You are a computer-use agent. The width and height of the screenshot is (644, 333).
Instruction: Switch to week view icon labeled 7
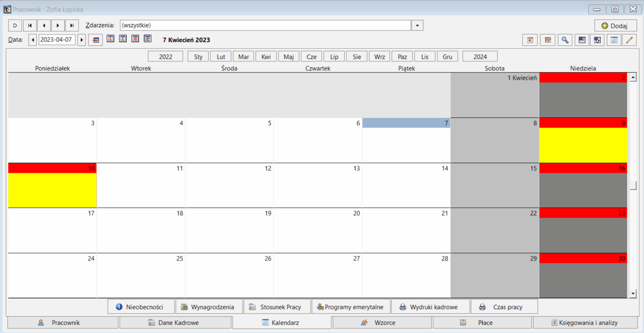123,39
